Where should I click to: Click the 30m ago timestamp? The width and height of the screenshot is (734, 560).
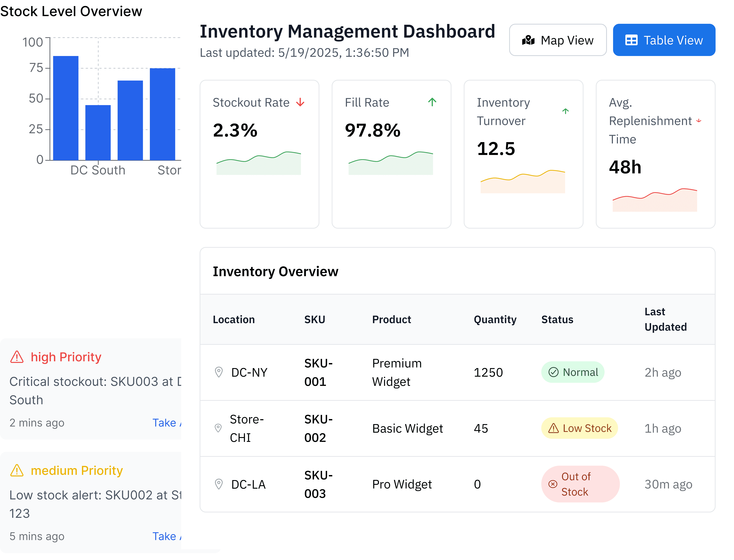[668, 484]
